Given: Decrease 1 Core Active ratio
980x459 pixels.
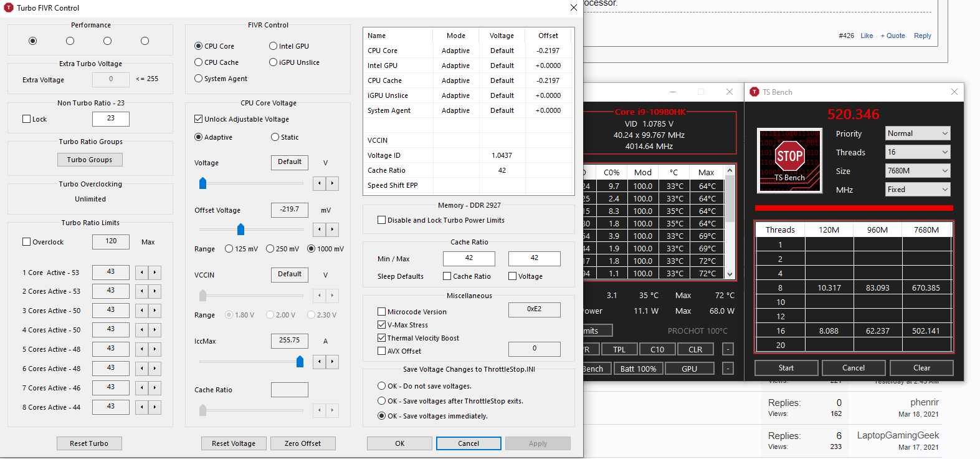Looking at the screenshot, I should point(142,273).
